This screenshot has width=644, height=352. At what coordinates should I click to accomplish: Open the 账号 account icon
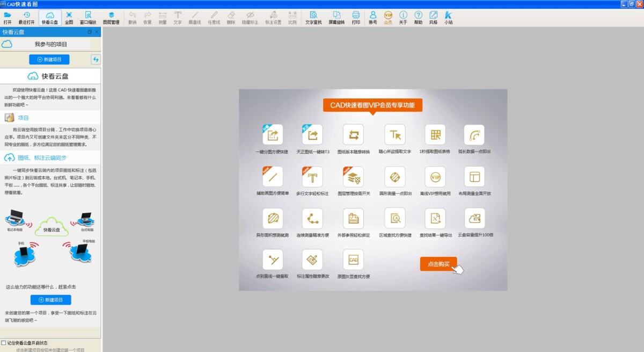point(373,18)
